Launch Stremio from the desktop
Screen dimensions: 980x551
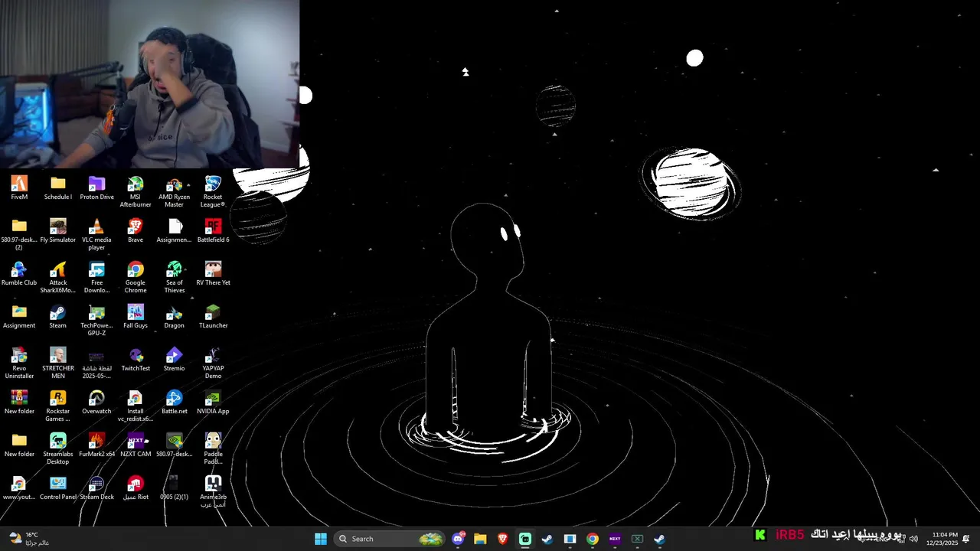click(175, 360)
